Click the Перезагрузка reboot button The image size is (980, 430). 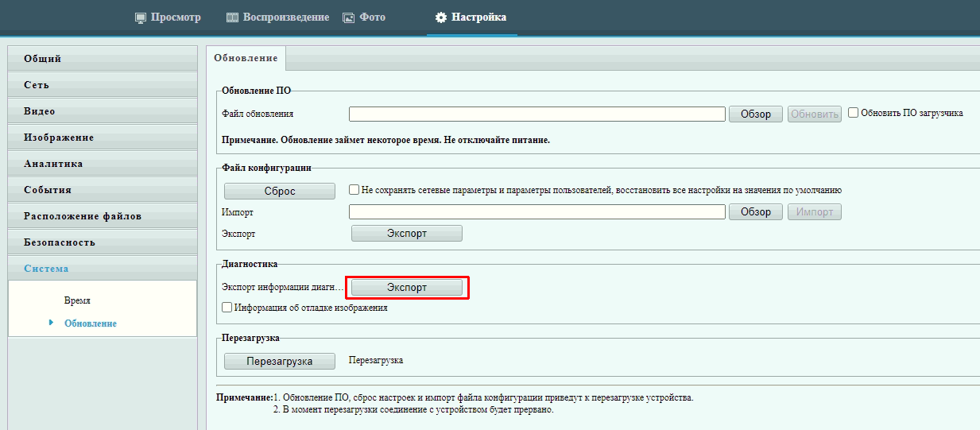pos(280,362)
